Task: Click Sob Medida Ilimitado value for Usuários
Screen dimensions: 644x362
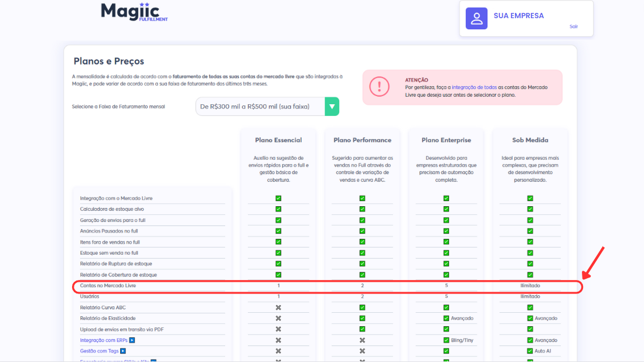Action: coord(530,296)
